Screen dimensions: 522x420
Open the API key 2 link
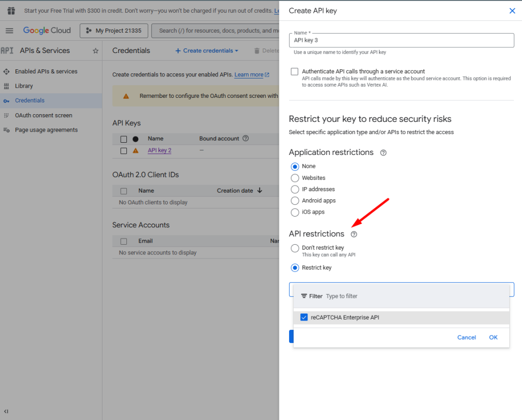160,150
